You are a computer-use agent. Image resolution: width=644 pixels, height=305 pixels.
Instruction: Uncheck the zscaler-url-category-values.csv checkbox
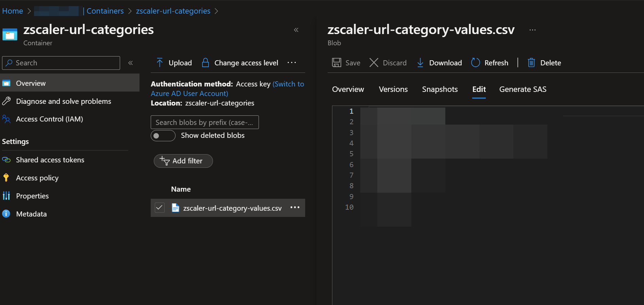[x=160, y=208]
